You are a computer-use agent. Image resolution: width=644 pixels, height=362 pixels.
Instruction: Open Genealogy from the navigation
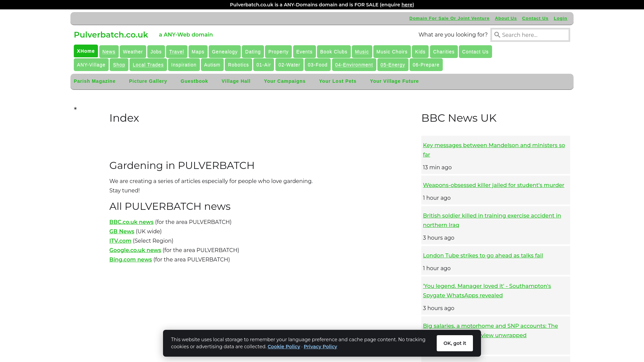pyautogui.click(x=225, y=52)
